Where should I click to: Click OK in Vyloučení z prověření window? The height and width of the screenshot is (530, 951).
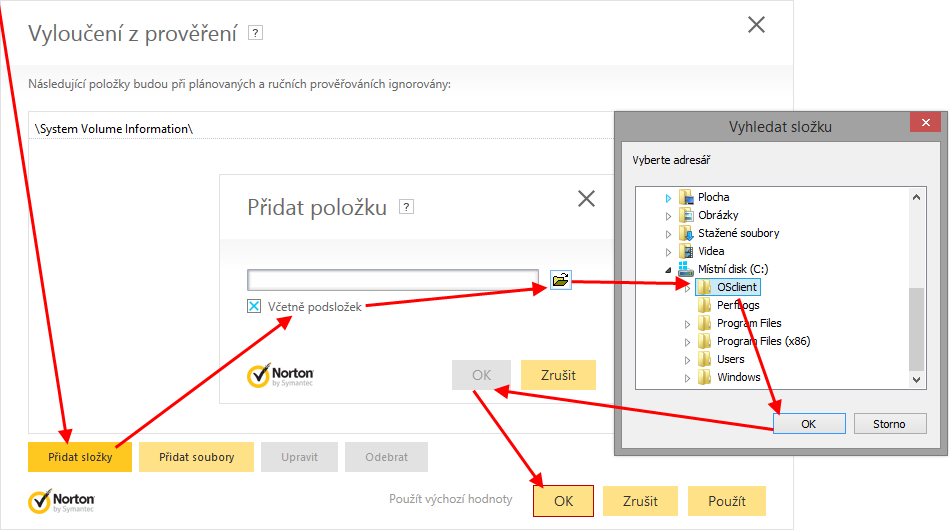click(563, 501)
